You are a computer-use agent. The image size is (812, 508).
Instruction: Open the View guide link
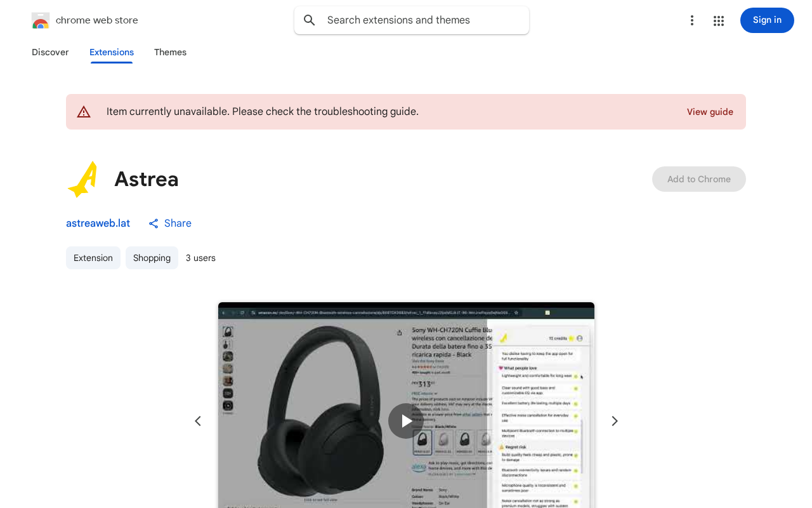click(710, 112)
